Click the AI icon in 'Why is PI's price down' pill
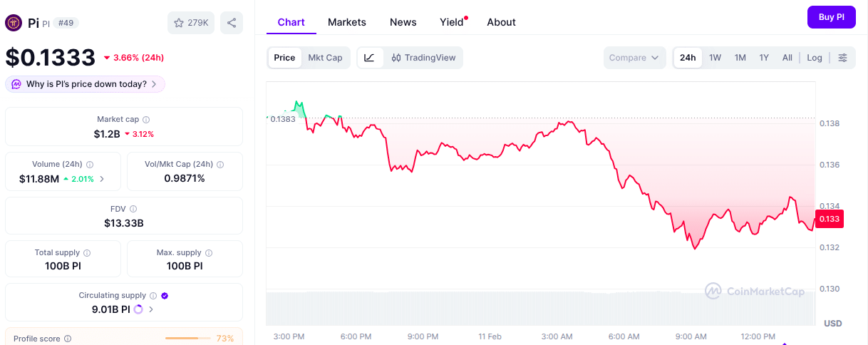The width and height of the screenshot is (868, 345). click(x=16, y=84)
